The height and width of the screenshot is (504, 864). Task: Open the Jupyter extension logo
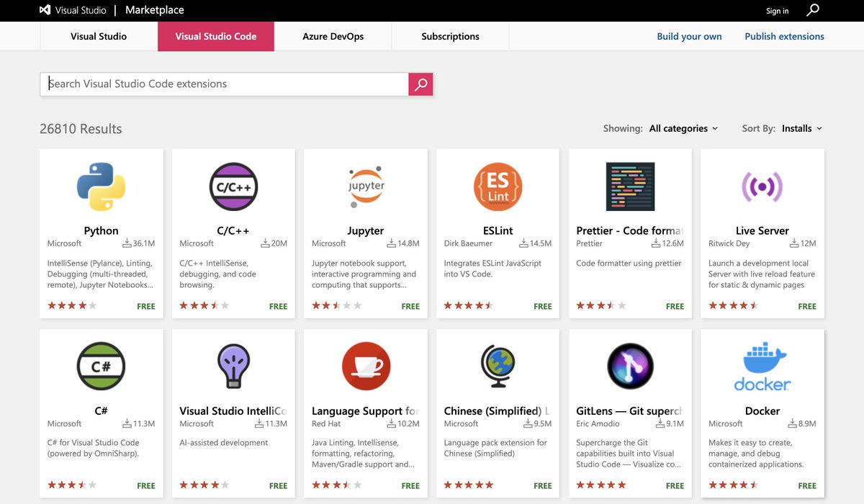pos(366,186)
